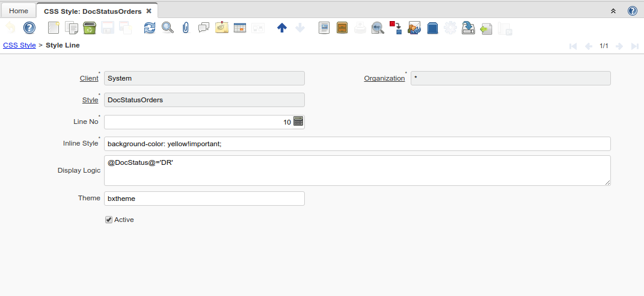644x296 pixels.
Task: Close the CSS Style DocStatusOrders tab
Action: click(x=149, y=11)
